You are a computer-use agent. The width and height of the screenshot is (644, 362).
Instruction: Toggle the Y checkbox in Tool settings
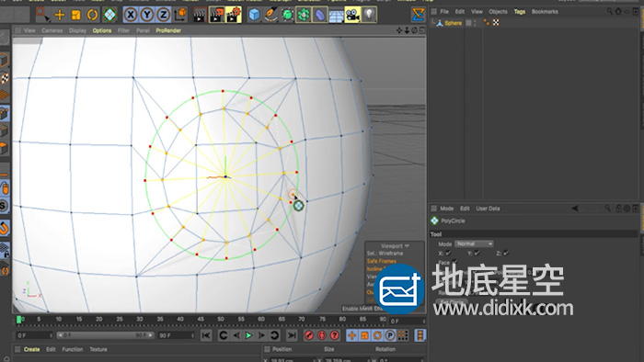coord(477,254)
